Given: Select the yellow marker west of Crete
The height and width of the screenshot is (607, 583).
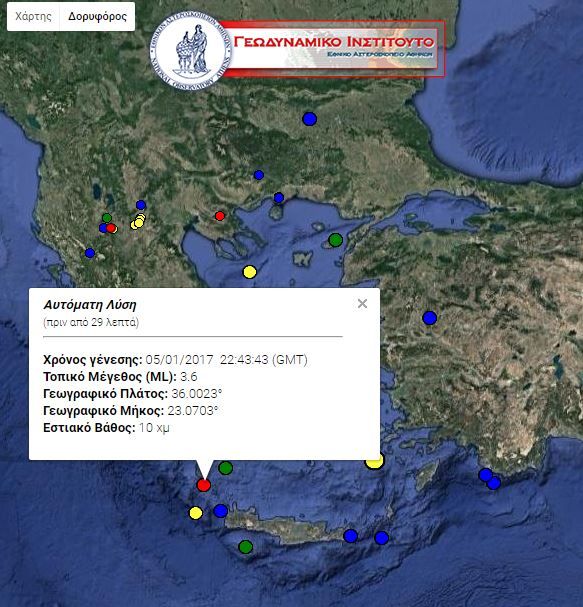Looking at the screenshot, I should coord(195,513).
